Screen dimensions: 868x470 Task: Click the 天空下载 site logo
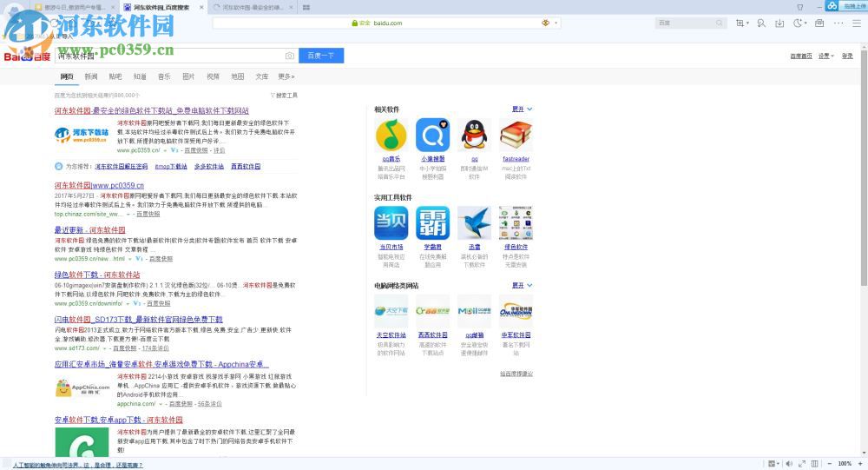tap(391, 311)
